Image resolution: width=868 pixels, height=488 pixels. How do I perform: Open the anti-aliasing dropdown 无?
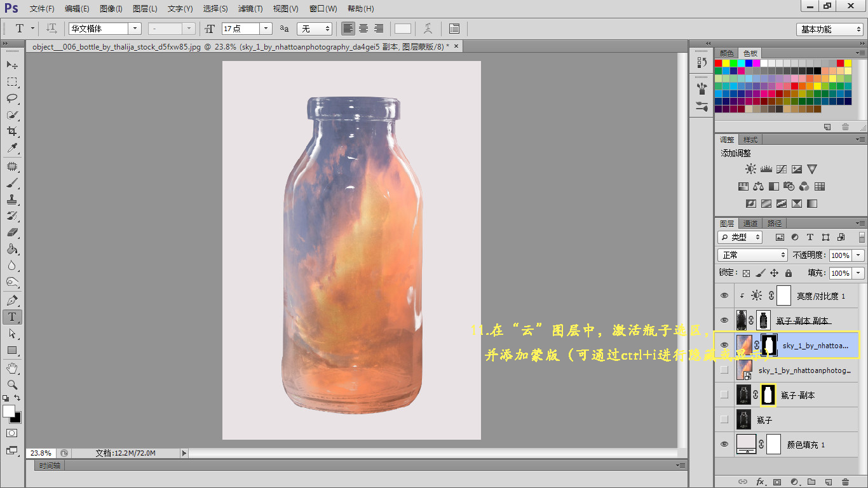click(315, 29)
